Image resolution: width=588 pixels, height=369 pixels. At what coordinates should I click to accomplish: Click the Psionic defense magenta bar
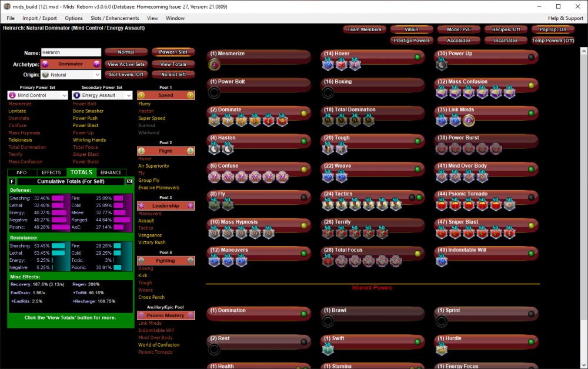(x=60, y=227)
